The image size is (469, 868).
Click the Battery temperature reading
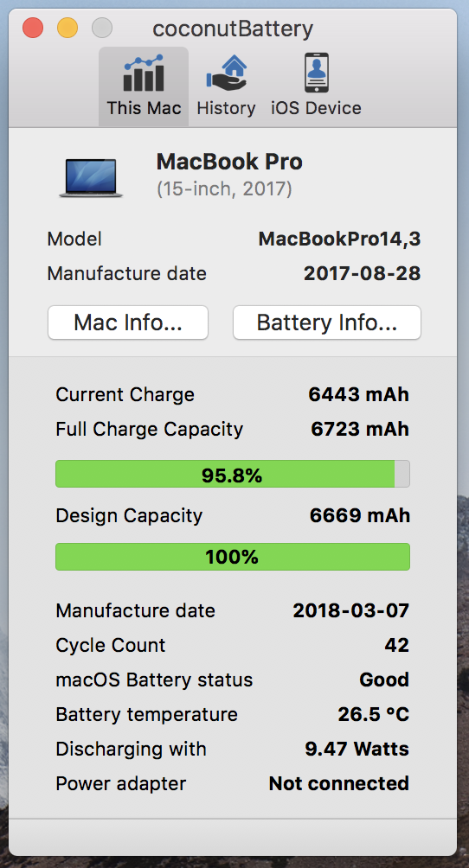point(374,715)
